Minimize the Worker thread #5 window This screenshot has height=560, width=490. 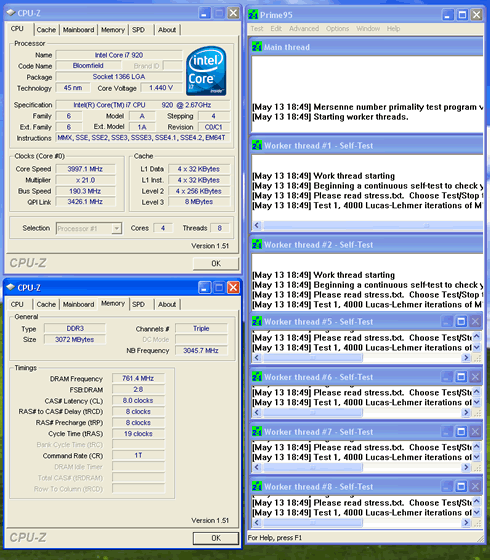click(x=447, y=321)
